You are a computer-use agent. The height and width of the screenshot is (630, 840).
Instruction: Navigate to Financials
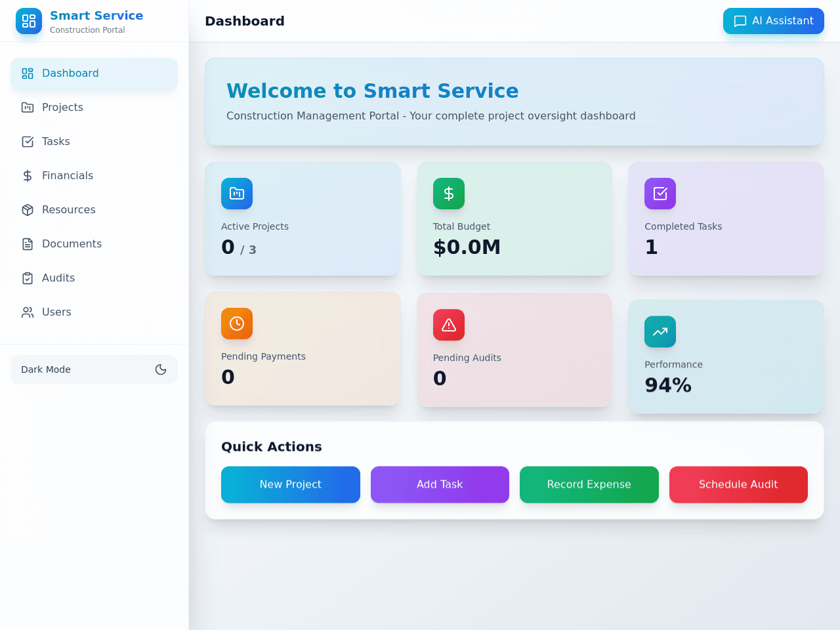tap(94, 176)
